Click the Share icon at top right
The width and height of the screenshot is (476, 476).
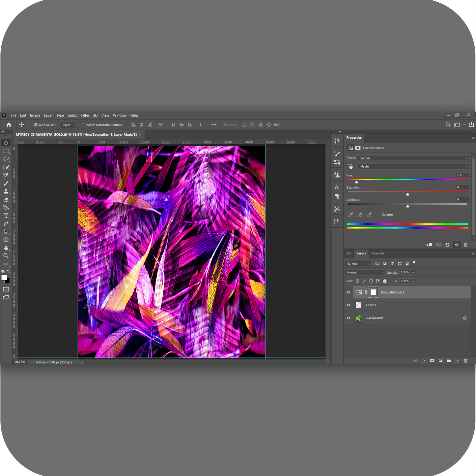[471, 125]
